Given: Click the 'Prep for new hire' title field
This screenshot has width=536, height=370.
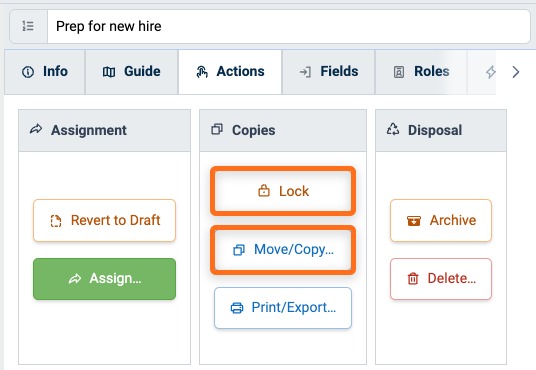Looking at the screenshot, I should coord(289,26).
